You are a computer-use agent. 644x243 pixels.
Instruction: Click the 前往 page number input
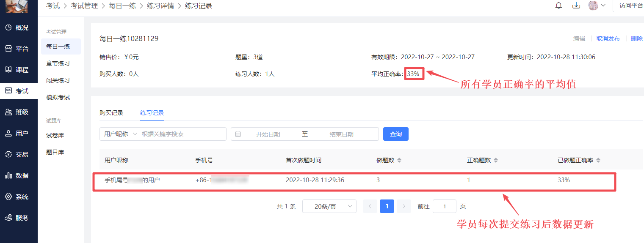pyautogui.click(x=445, y=206)
